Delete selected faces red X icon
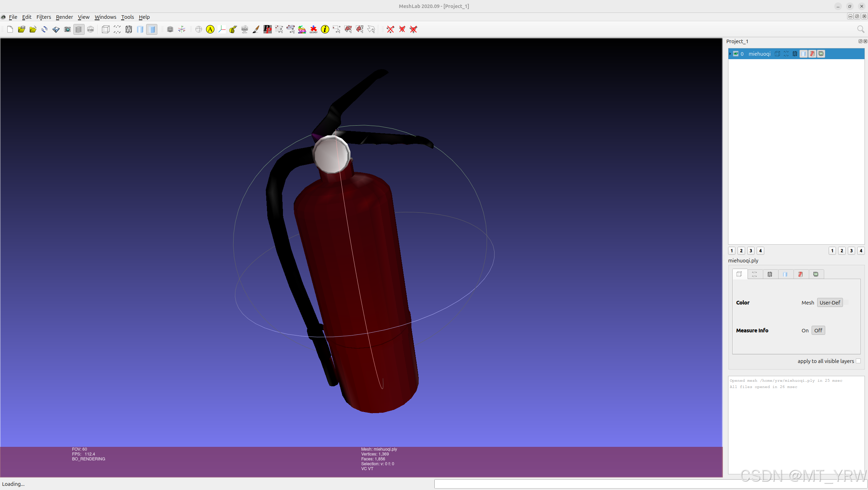 [402, 30]
